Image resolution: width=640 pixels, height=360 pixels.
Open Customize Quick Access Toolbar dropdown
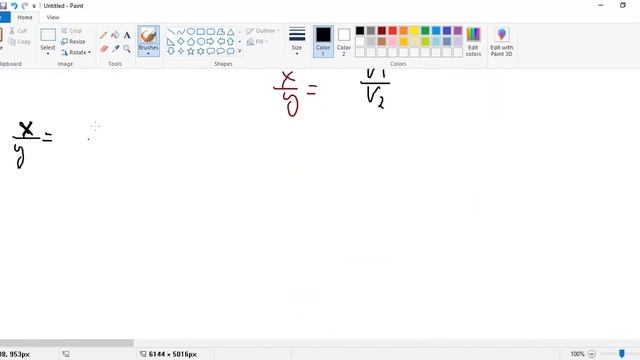[34, 6]
